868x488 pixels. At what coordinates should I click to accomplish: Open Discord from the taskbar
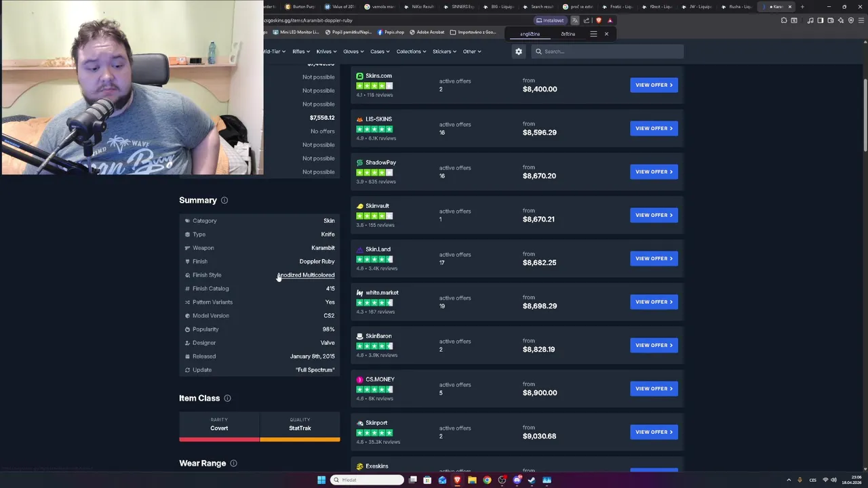point(517,480)
